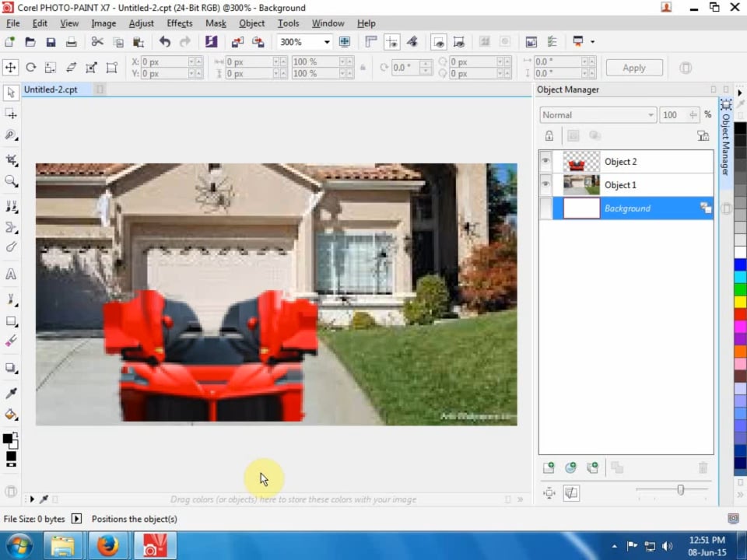This screenshot has height=560, width=747.
Task: Select the Text tool
Action: [10, 275]
